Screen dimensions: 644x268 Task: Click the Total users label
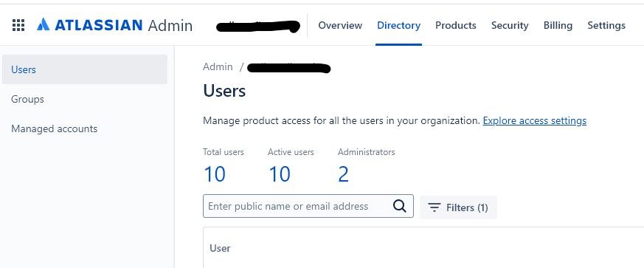pyautogui.click(x=224, y=152)
